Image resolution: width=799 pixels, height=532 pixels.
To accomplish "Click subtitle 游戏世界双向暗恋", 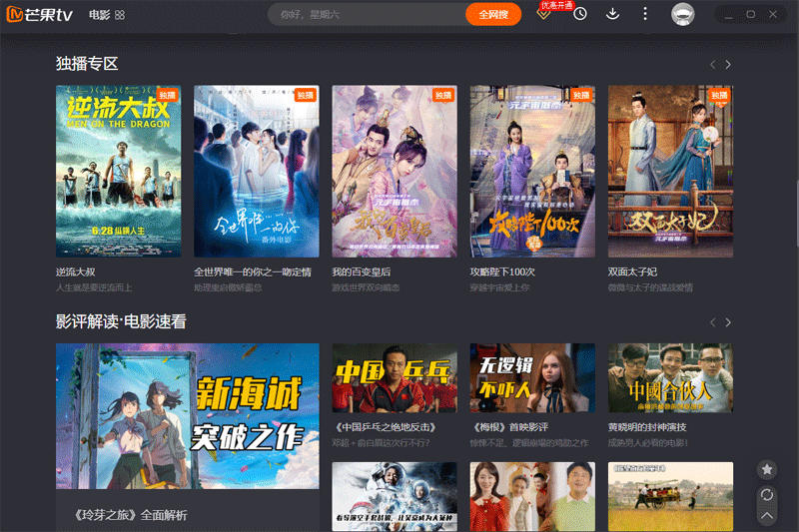I will tap(366, 287).
